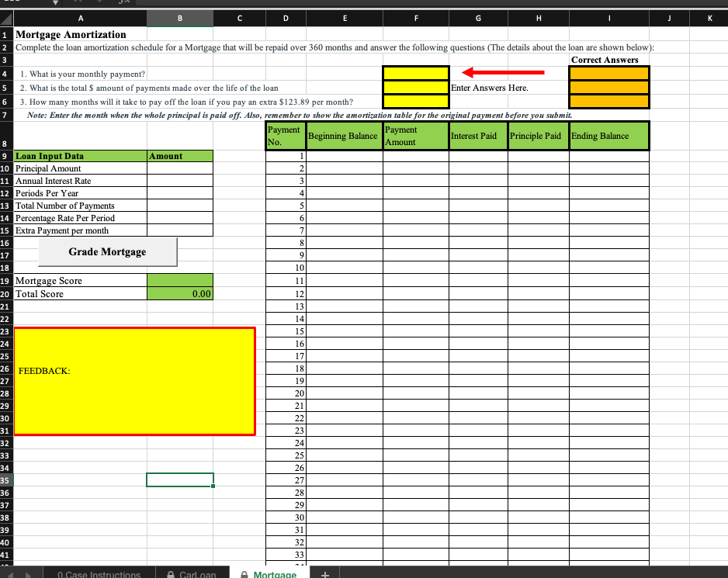Image resolution: width=728 pixels, height=578 pixels.
Task: Click the add new sheet plus icon
Action: point(324,574)
